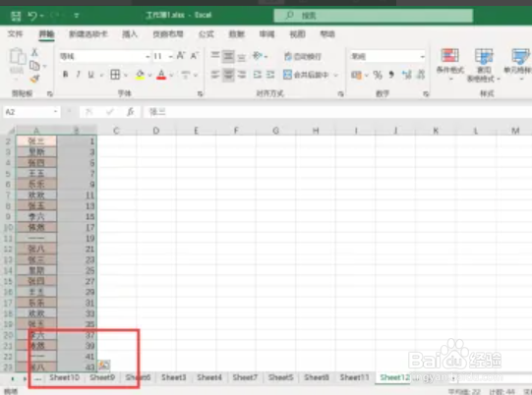Switch to the 视图 (View) tab
Viewport: 532px width, 395px height.
[x=297, y=34]
